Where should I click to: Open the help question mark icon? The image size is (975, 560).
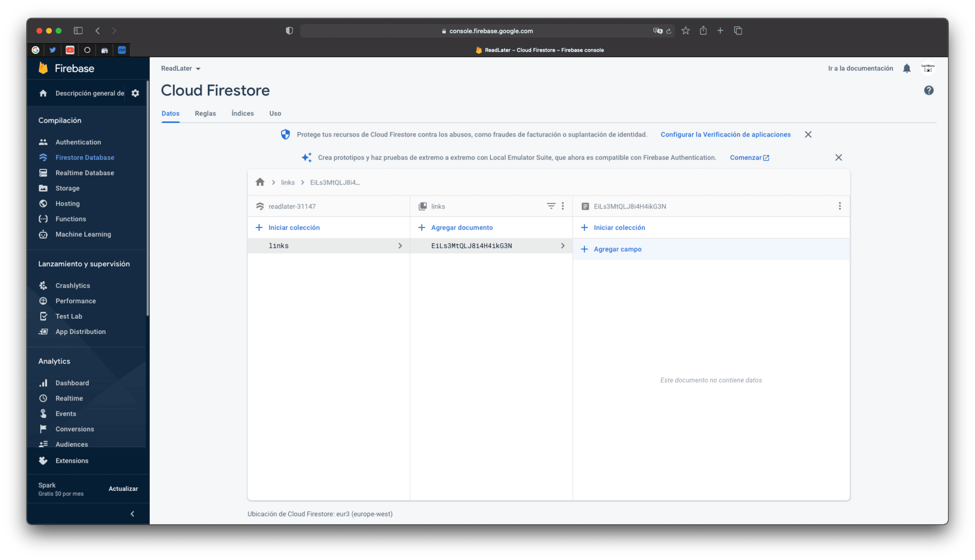coord(929,90)
